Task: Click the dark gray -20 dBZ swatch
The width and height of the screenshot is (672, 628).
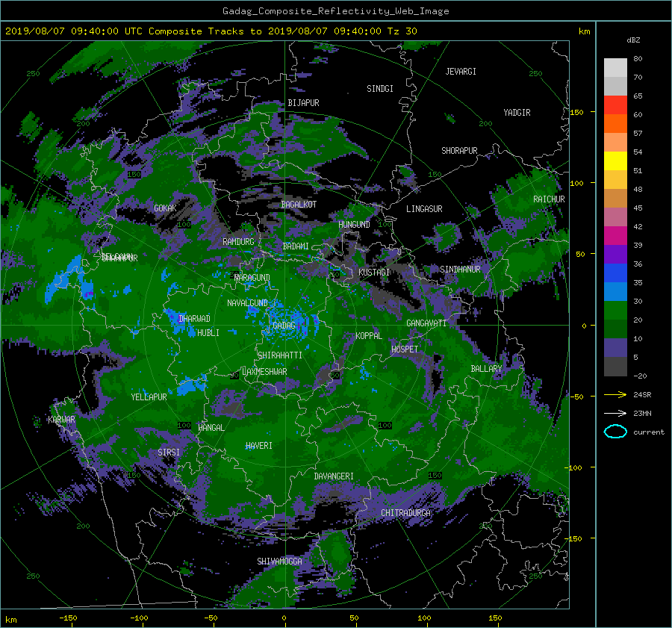Action: coord(615,367)
